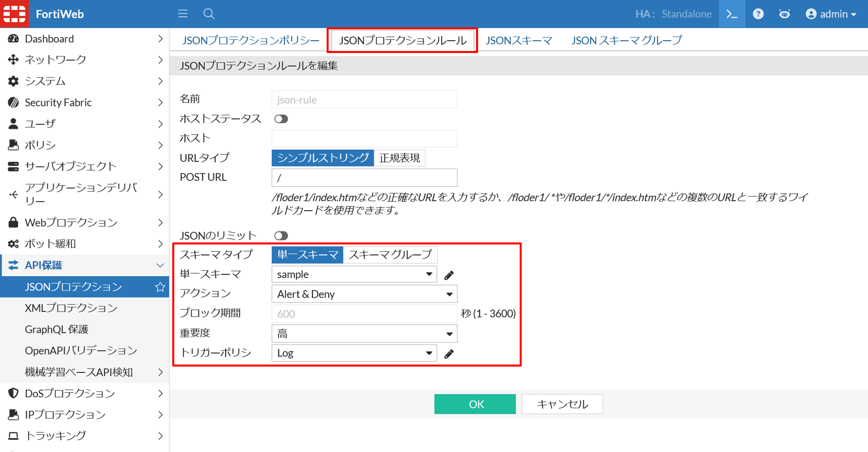Open the search icon in the header
Viewport: 868px width, 452px height.
tap(208, 14)
